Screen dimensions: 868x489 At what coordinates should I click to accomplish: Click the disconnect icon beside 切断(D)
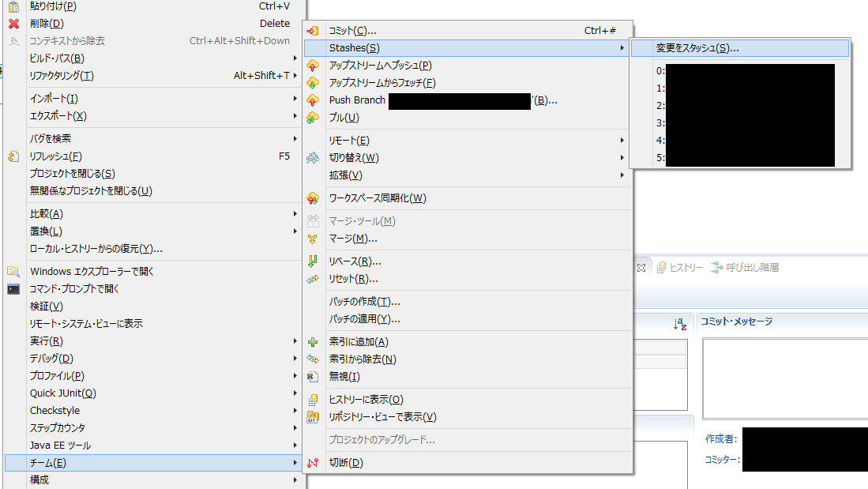[x=313, y=462]
